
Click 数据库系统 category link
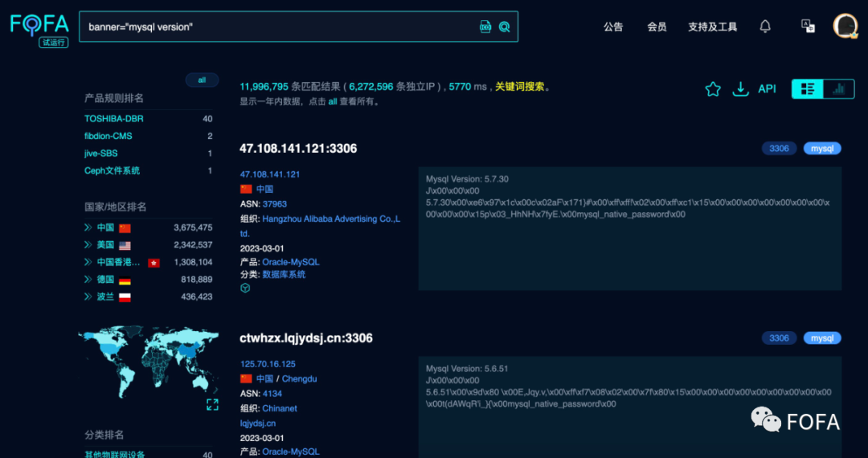[284, 274]
